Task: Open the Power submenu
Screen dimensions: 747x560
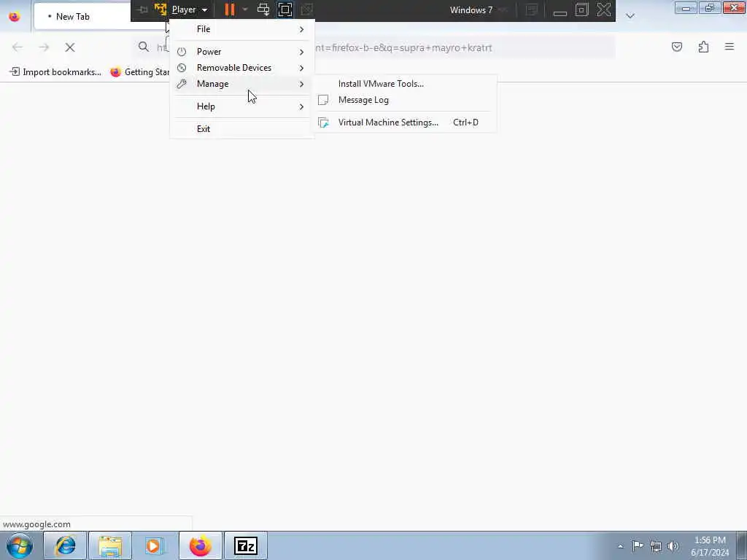Action: click(242, 52)
